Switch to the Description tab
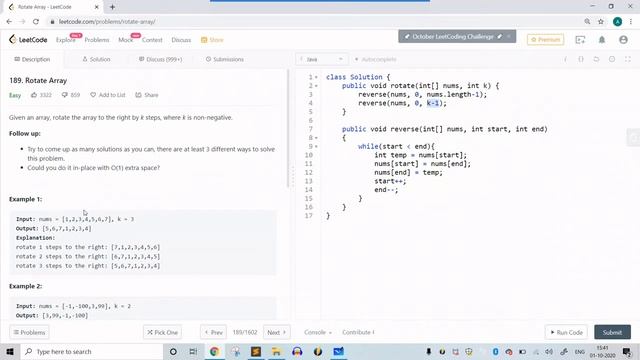Screen dimensions: 640x360 (x=32, y=59)
